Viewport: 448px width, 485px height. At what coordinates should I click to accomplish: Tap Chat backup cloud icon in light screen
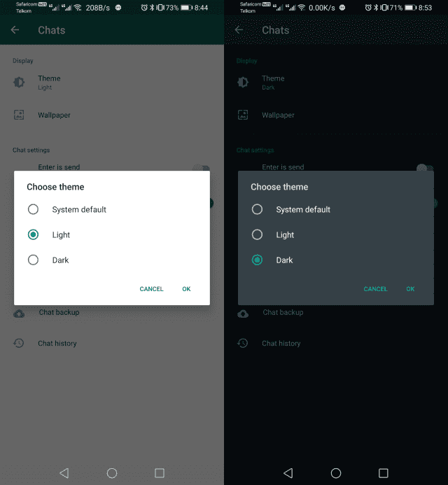(19, 313)
